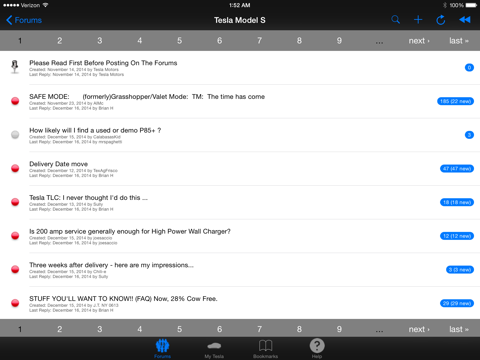Tap the "185 (22 new)" reply badge
Screen dimensions: 480x360
455,101
